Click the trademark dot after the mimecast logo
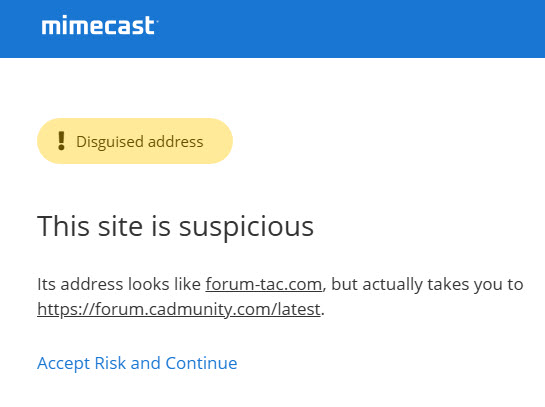 [157, 21]
